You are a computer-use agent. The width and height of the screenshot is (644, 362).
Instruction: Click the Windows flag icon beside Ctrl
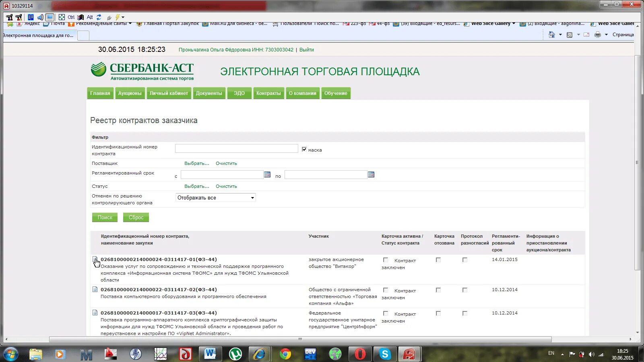(x=80, y=17)
